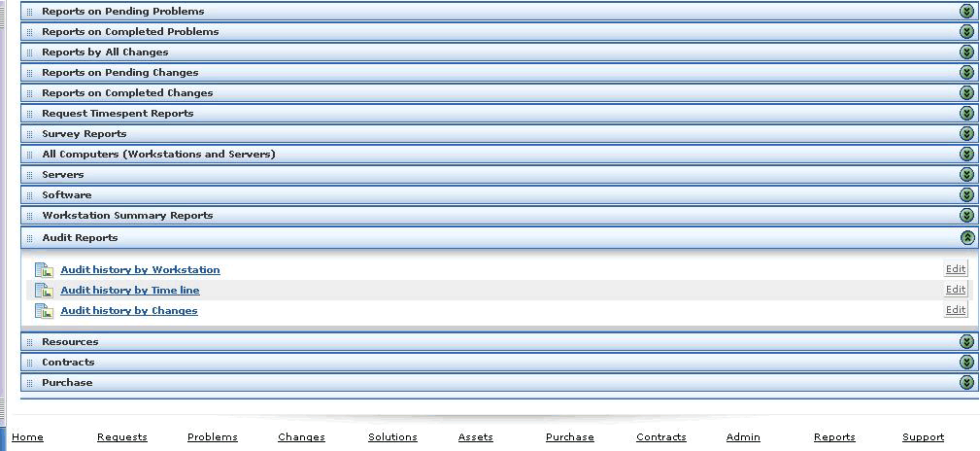Screen dimensions: 980x451
Task: Expand the Purchase reports section
Action: click(x=966, y=382)
